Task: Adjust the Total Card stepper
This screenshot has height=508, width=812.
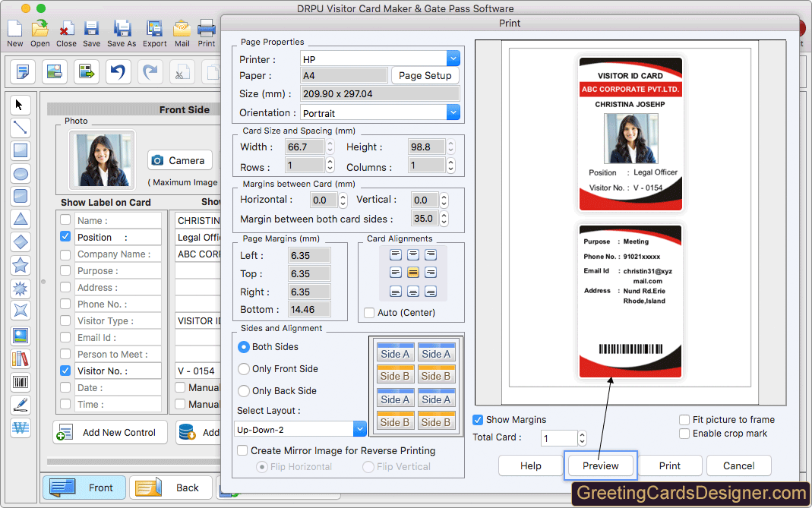Action: pyautogui.click(x=582, y=438)
